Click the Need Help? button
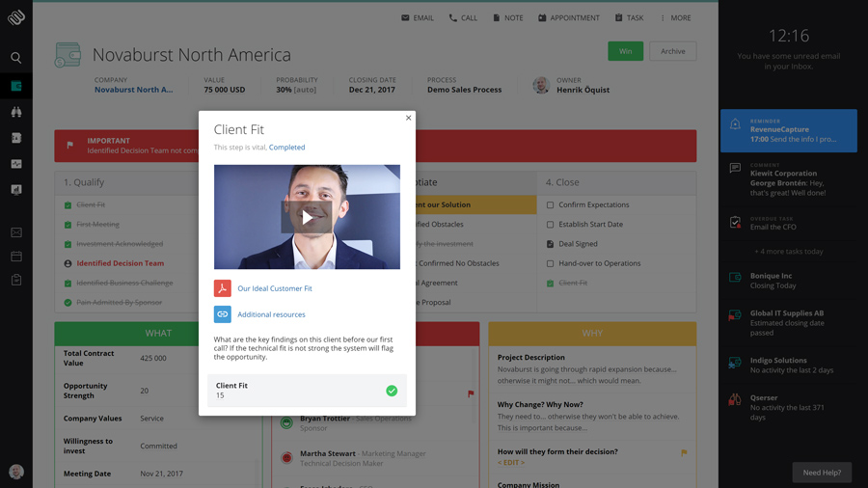The height and width of the screenshot is (488, 868). point(822,473)
